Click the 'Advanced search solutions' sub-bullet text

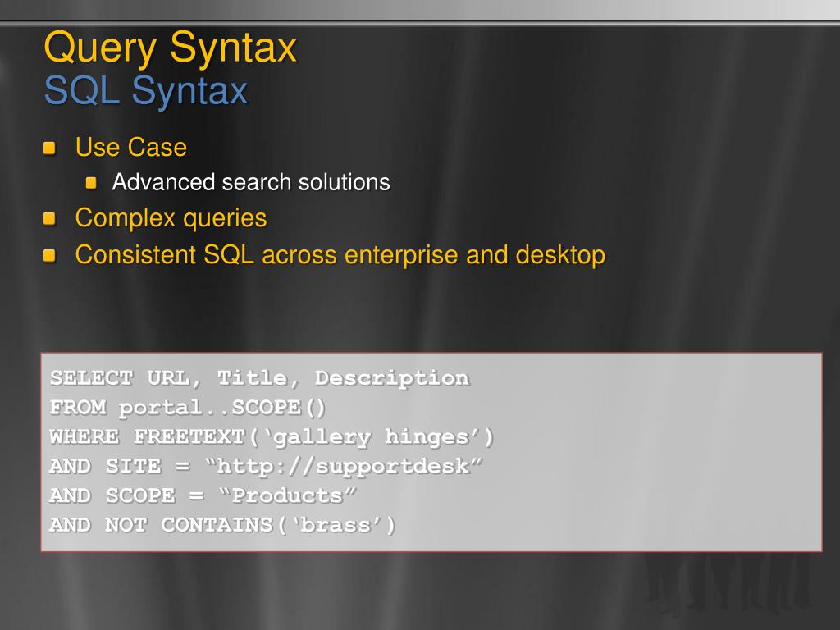pos(251,183)
